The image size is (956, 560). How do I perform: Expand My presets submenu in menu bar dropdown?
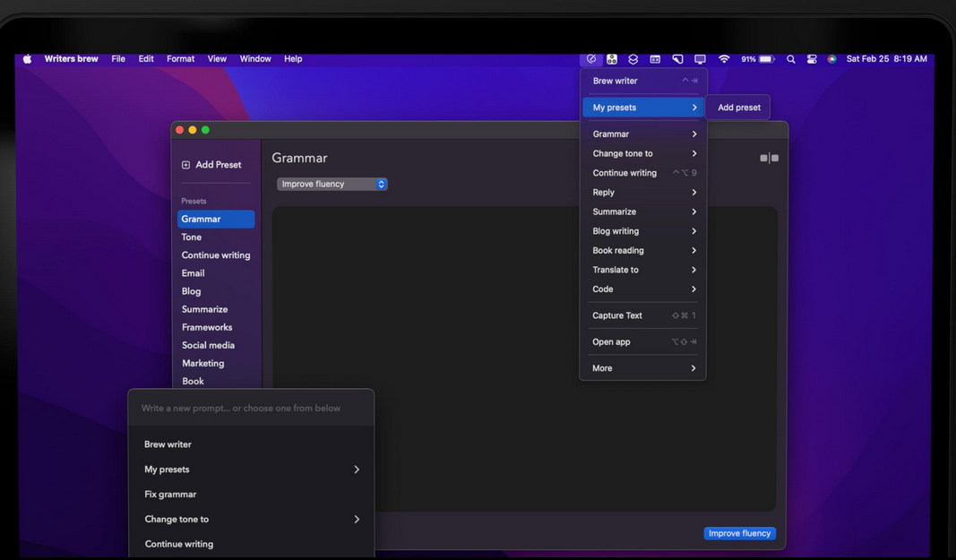click(643, 108)
